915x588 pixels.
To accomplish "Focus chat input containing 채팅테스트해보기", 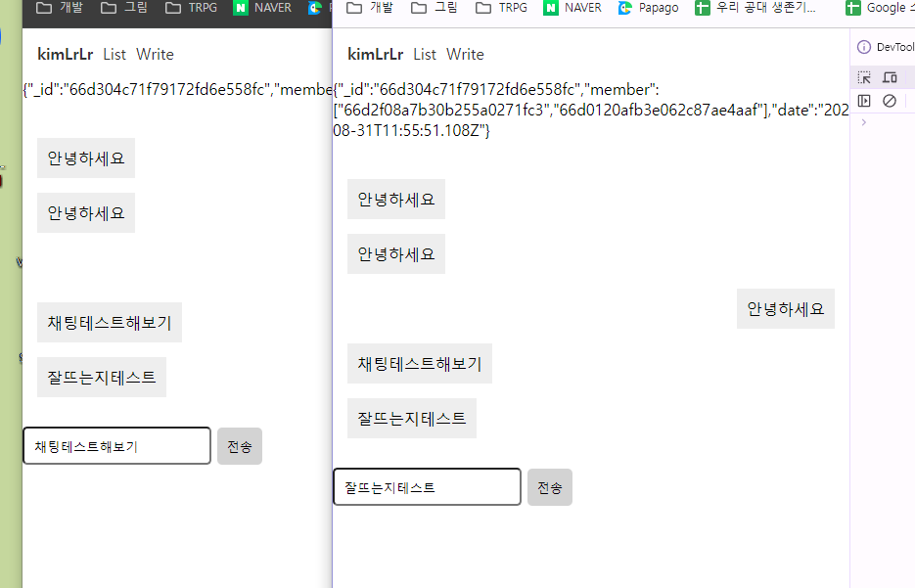I will tap(116, 446).
